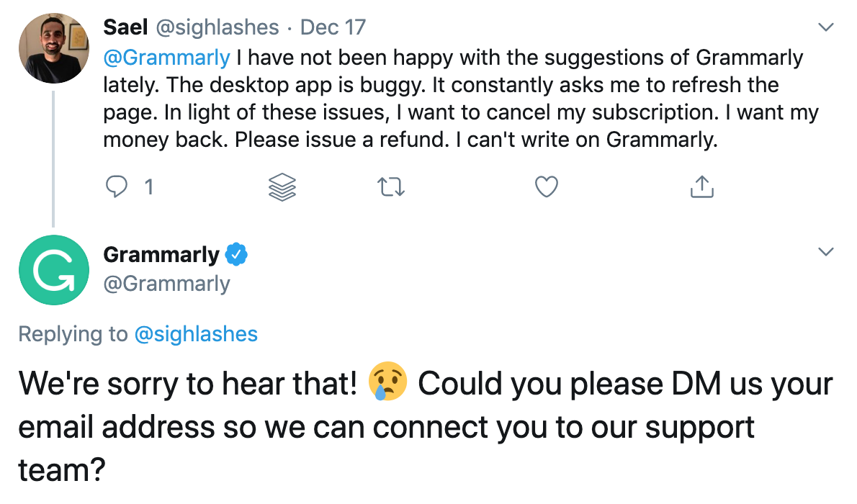
Task: Click the reply speech bubble icon
Action: pos(117,187)
